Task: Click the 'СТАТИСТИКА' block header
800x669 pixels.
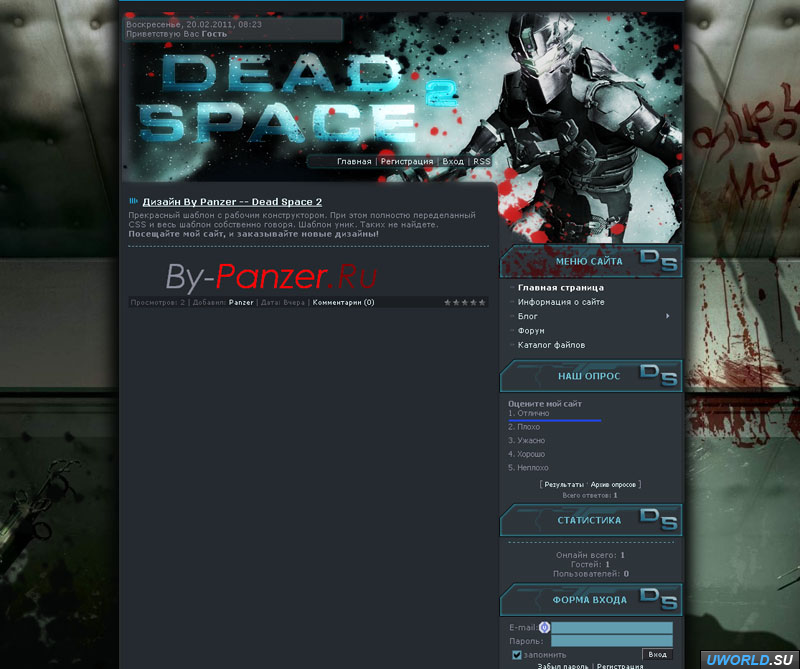Action: pos(591,520)
